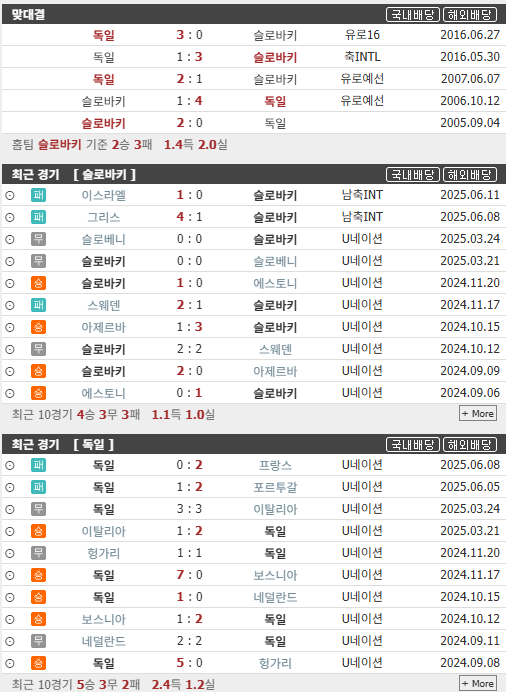Viewport: 506px width, 692px height.
Task: Open the 이스라엘 team link
Action: 104,195
